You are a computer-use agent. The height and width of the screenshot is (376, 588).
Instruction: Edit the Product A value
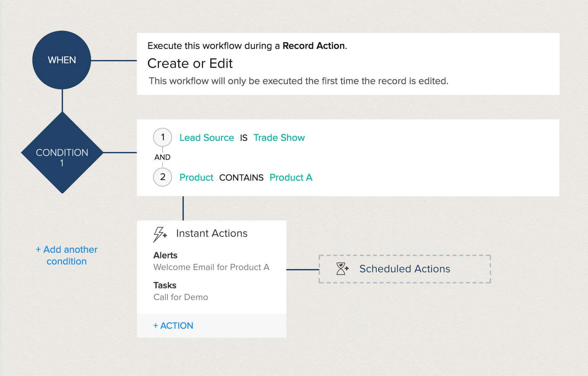pos(291,177)
